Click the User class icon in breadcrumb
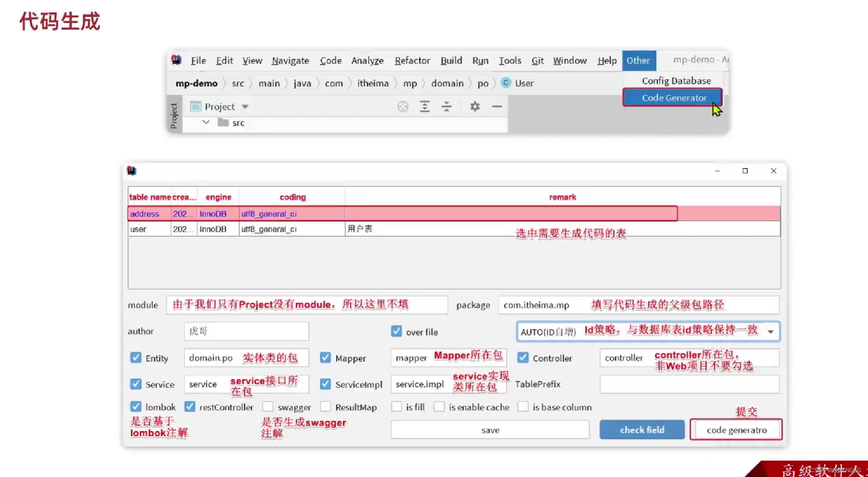868x477 pixels. [506, 83]
